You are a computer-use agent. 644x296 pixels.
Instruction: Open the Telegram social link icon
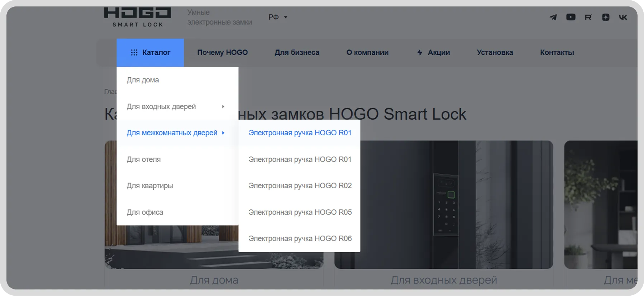click(553, 17)
